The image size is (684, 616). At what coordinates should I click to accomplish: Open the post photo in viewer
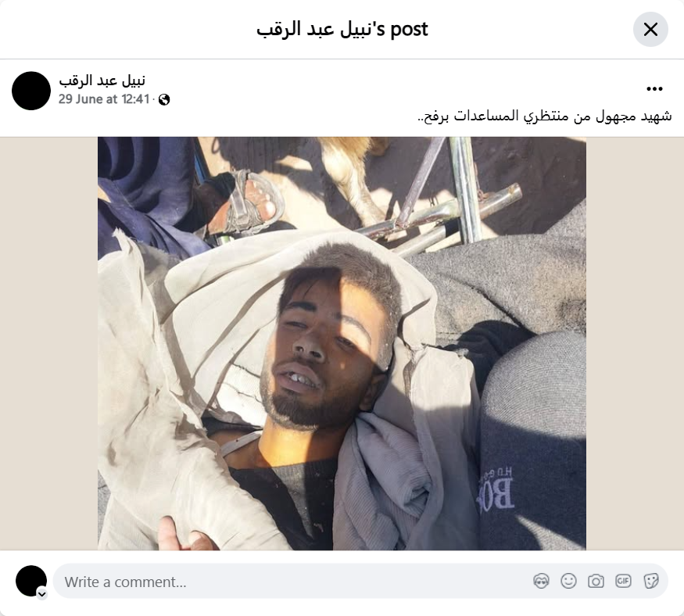coord(342,343)
